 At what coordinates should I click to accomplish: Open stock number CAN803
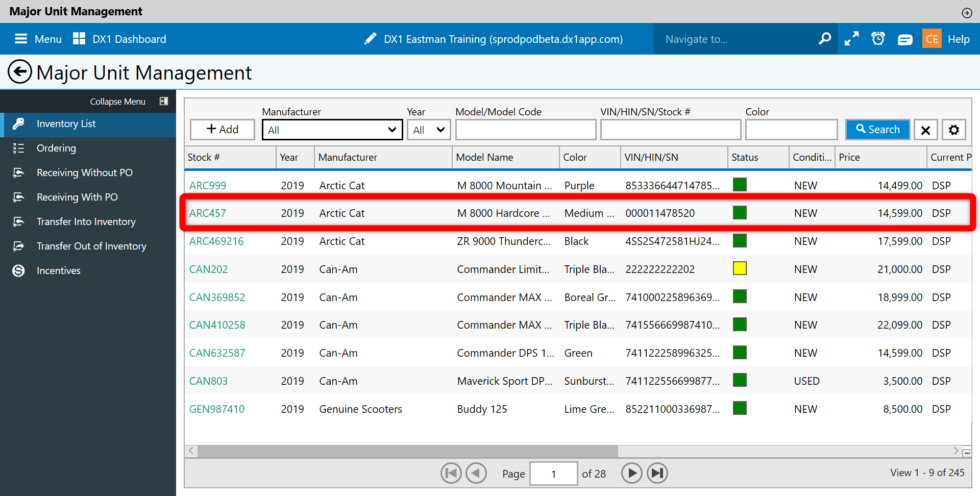pos(208,381)
